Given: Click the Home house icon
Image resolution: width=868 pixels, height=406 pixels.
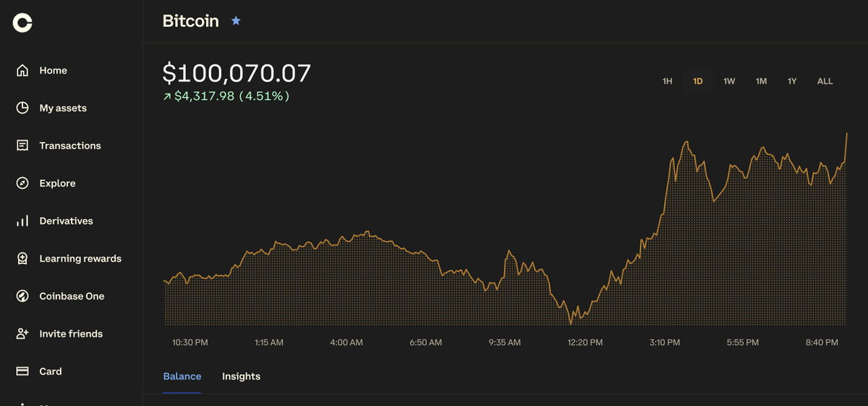Looking at the screenshot, I should click(x=22, y=70).
